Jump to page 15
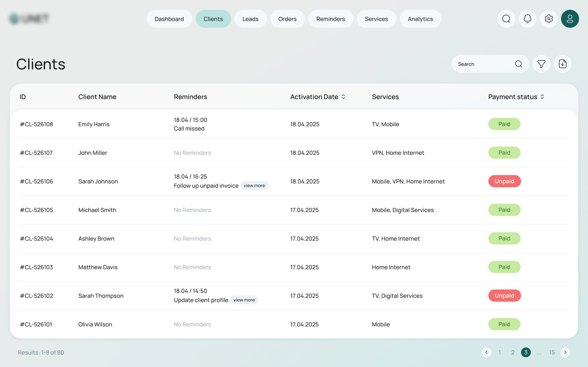Image resolution: width=588 pixels, height=367 pixels. (x=552, y=352)
